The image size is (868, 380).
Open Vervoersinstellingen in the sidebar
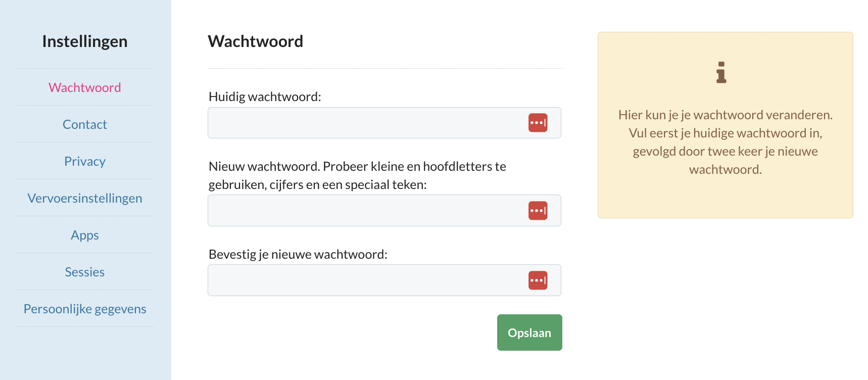click(85, 198)
